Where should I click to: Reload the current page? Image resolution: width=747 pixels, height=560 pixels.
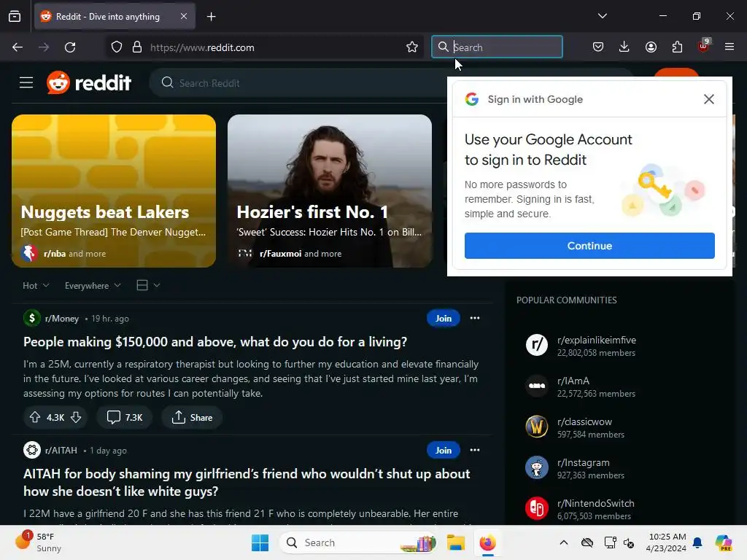[71, 47]
